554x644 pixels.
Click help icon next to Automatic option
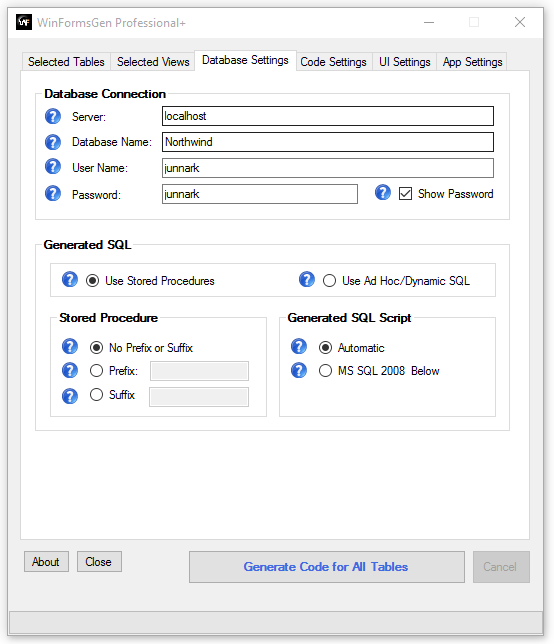pyautogui.click(x=299, y=346)
